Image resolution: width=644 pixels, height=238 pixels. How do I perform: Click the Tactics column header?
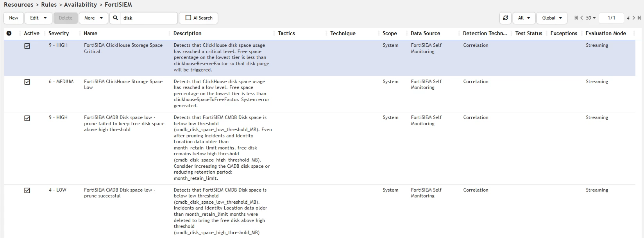click(286, 34)
